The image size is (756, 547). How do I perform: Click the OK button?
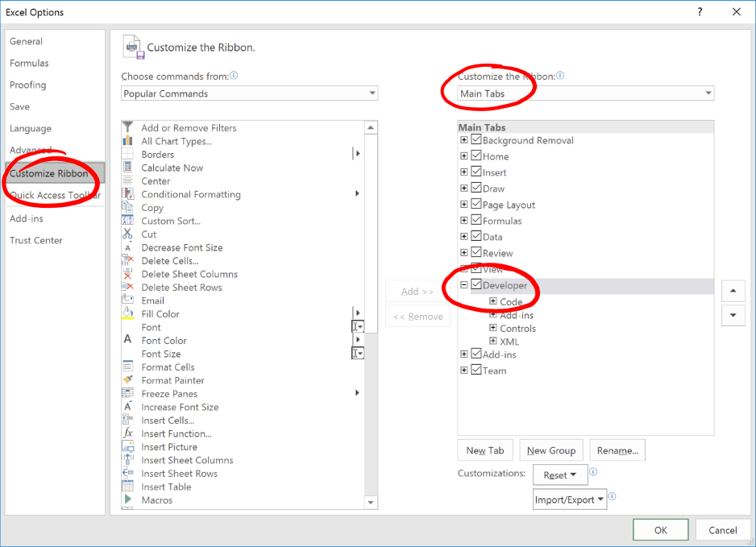point(660,530)
